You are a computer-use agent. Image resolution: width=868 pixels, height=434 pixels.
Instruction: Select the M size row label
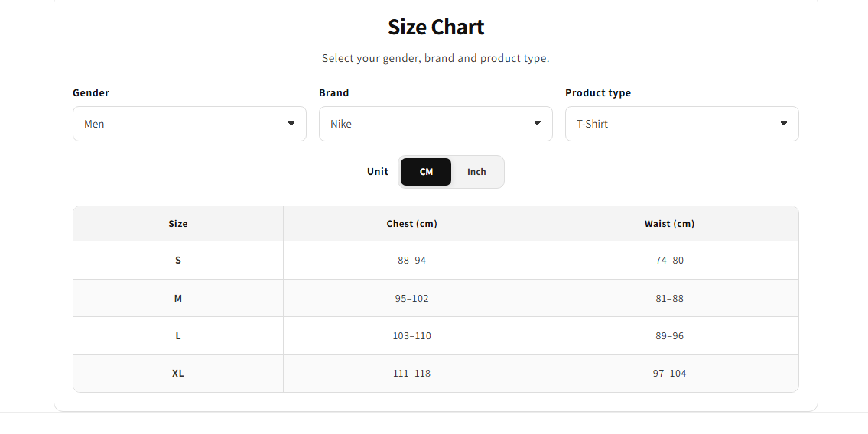pyautogui.click(x=178, y=299)
